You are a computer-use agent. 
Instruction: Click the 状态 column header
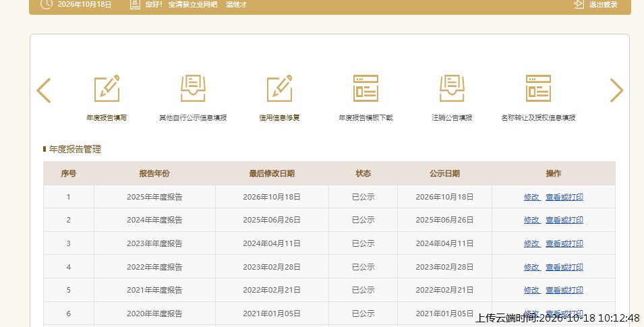tap(363, 173)
